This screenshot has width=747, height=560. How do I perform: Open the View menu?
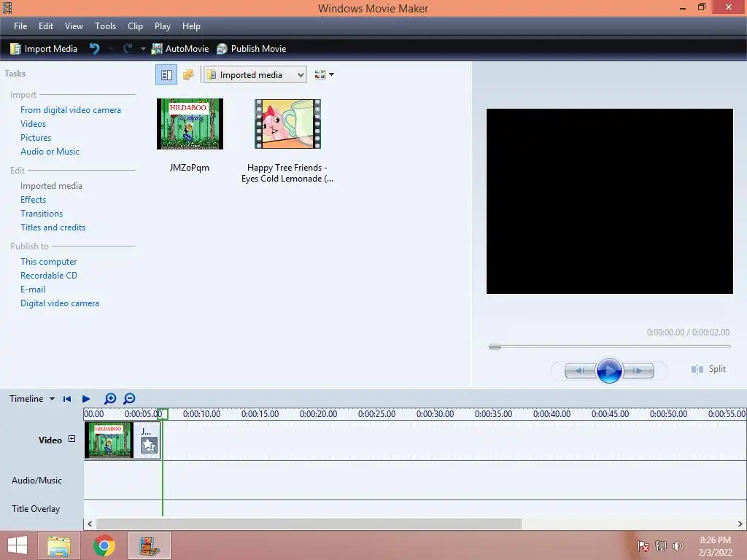click(x=74, y=26)
